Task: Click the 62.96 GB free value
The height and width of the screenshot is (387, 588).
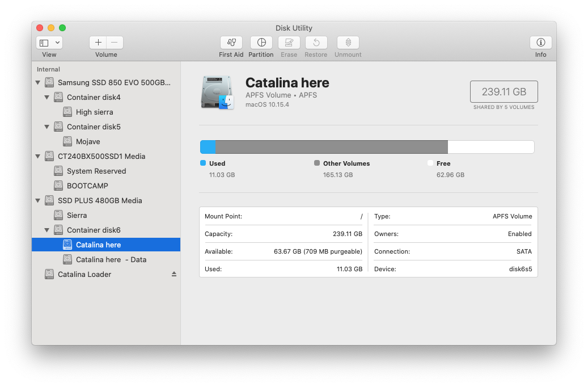Action: click(x=450, y=175)
